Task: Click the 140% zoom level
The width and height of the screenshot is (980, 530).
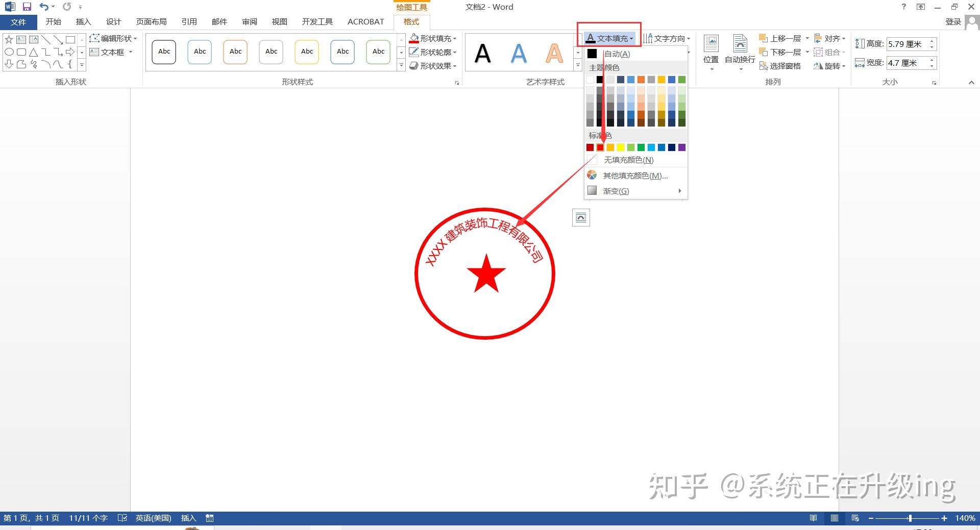Action: pos(965,518)
